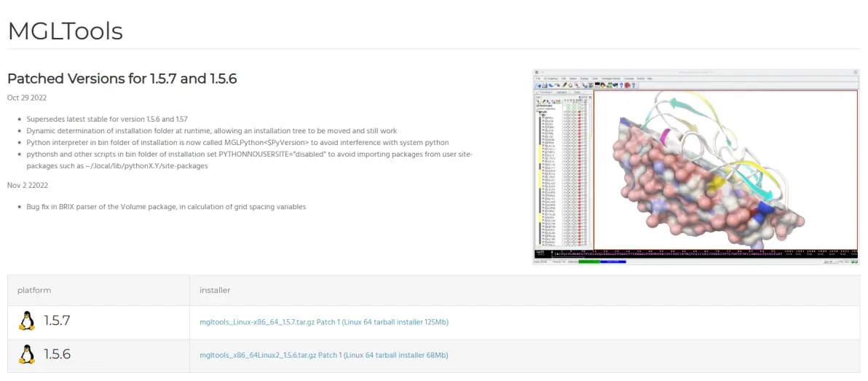868x381 pixels.
Task: Click the round close button of app window
Action: point(855,73)
